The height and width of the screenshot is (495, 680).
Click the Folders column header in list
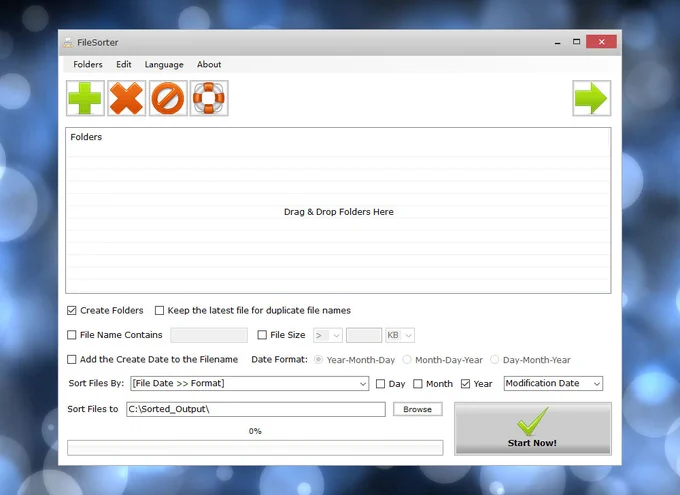click(86, 137)
